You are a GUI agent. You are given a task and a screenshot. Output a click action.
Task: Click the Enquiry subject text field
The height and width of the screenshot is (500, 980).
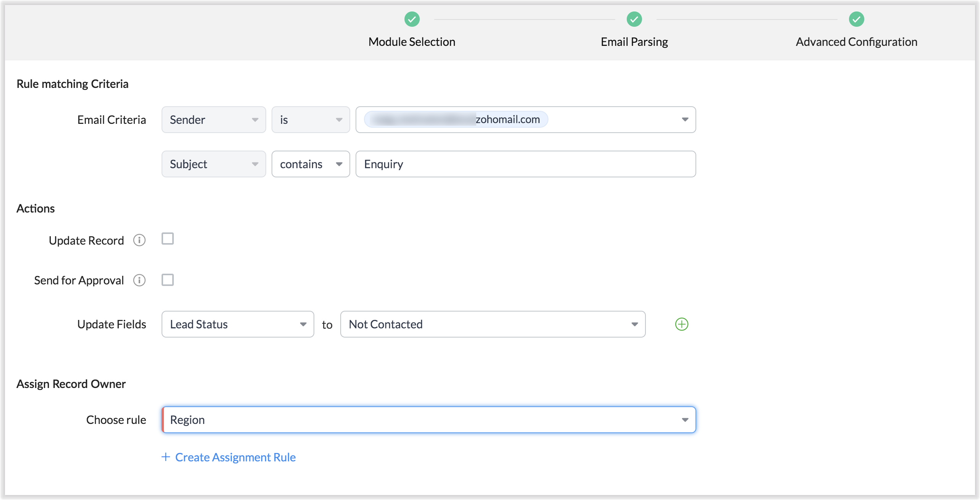[x=526, y=164]
